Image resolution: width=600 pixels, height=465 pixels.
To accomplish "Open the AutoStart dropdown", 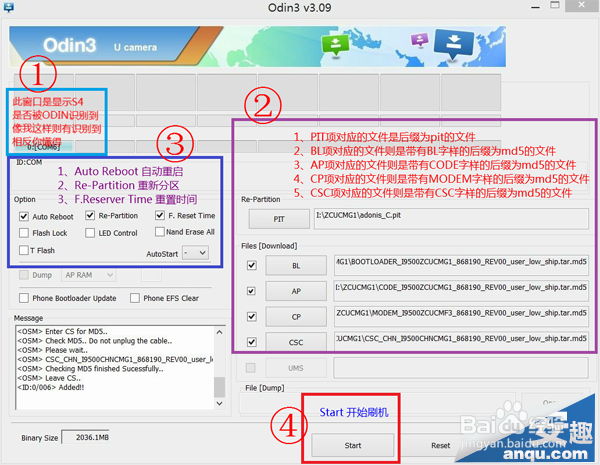I will click(195, 253).
